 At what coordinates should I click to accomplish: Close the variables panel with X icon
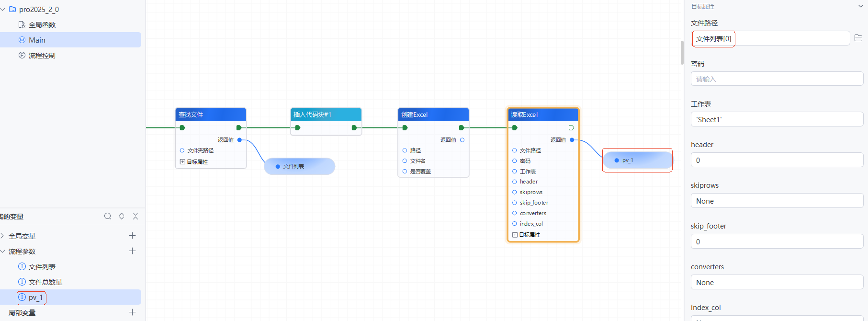coord(135,216)
